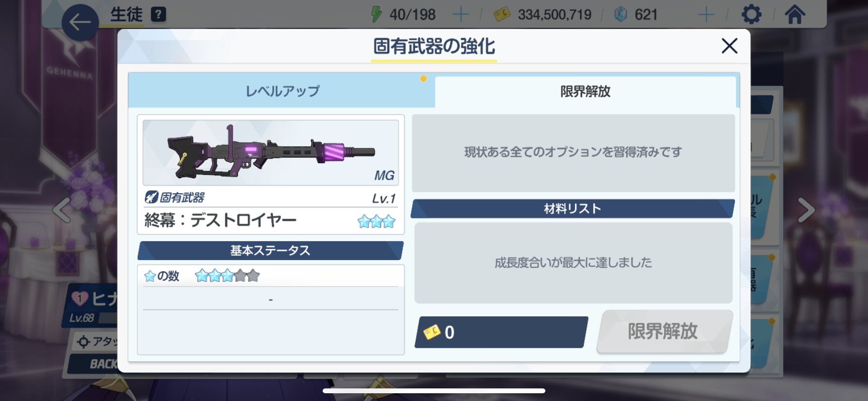The height and width of the screenshot is (401, 868).
Task: Show previous student with left chevron
Action: (x=62, y=210)
